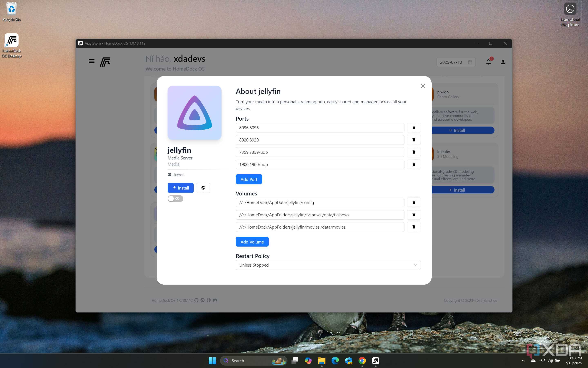
Task: Open the Windows Start menu
Action: [212, 360]
